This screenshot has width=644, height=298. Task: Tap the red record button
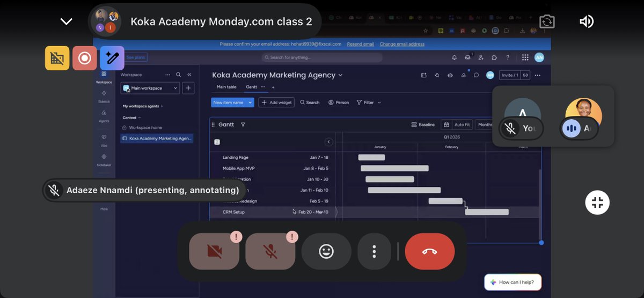tap(85, 58)
